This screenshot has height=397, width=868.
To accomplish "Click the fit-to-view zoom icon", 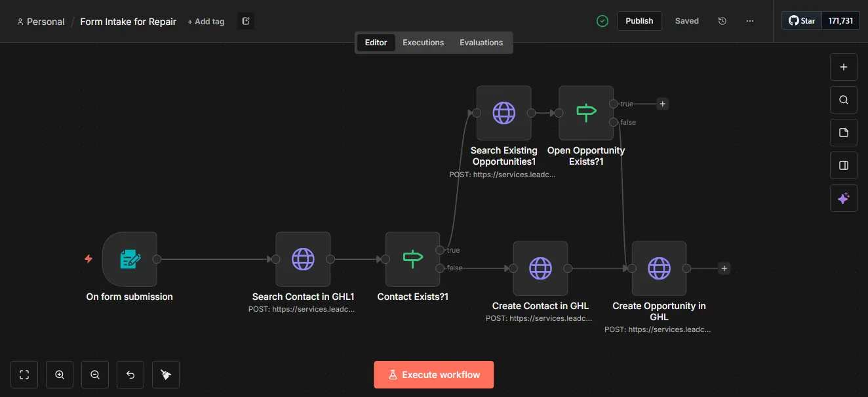I will click(x=24, y=375).
